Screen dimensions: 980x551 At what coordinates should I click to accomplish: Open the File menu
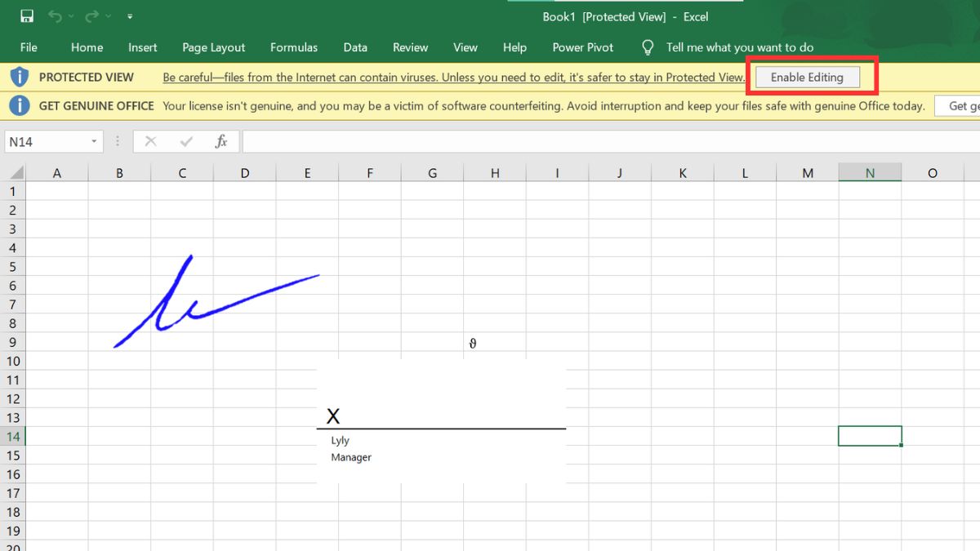click(29, 47)
